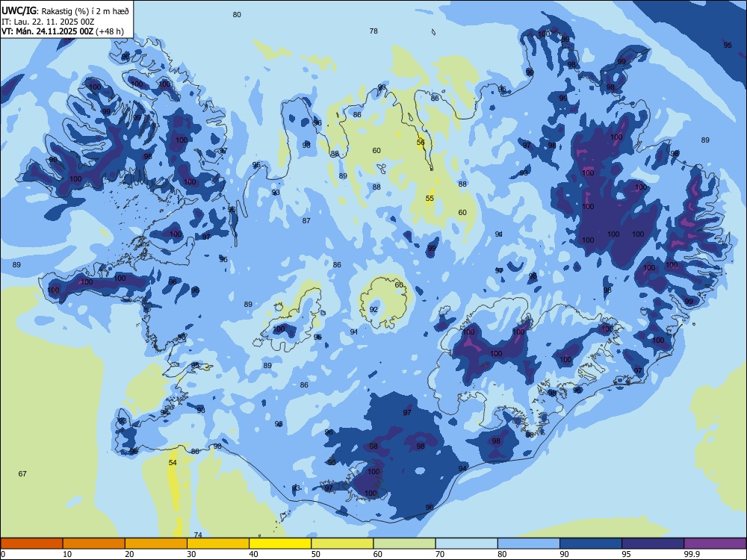Click the legend tick label '40'
747x560 pixels.
[253, 554]
